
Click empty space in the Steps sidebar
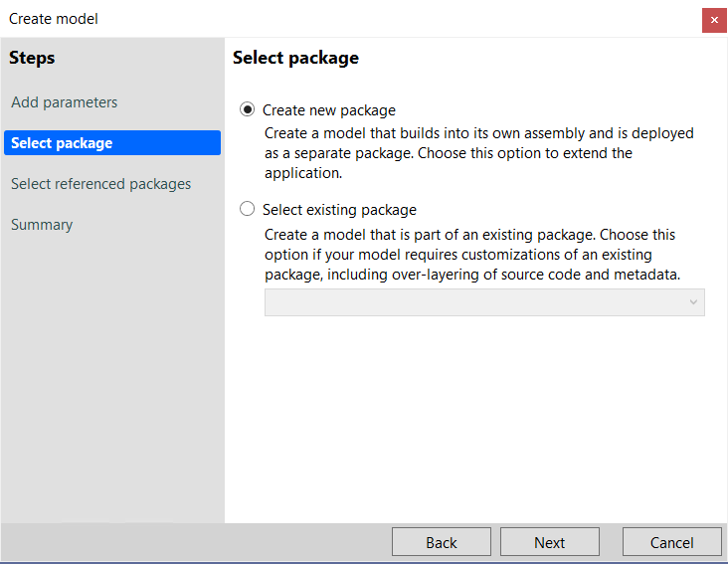[x=112, y=371]
